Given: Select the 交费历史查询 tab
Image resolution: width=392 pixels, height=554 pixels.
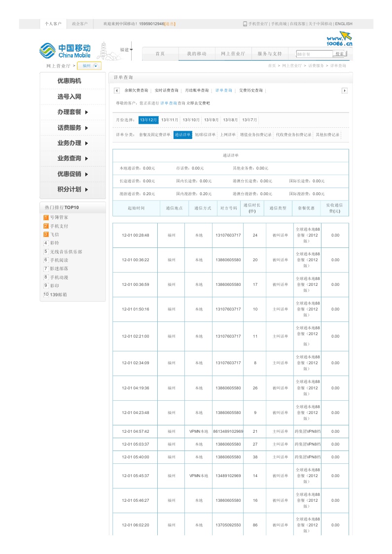Looking at the screenshot, I should tap(251, 91).
